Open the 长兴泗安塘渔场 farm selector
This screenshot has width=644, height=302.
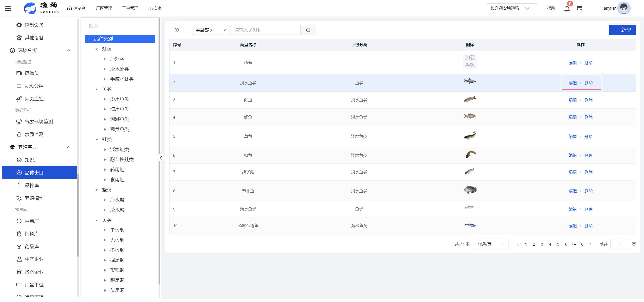[x=511, y=8]
